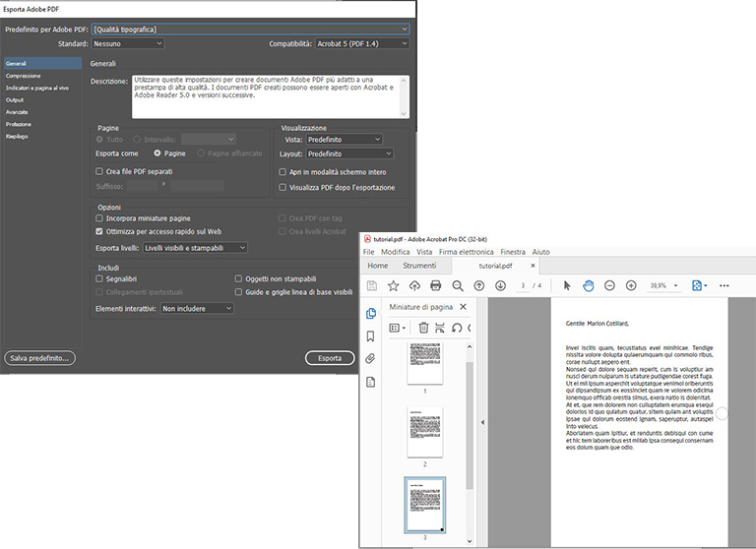Open Predefinito per Adobe PDF dropdown
Screen dimensions: 756x549
[x=250, y=29]
